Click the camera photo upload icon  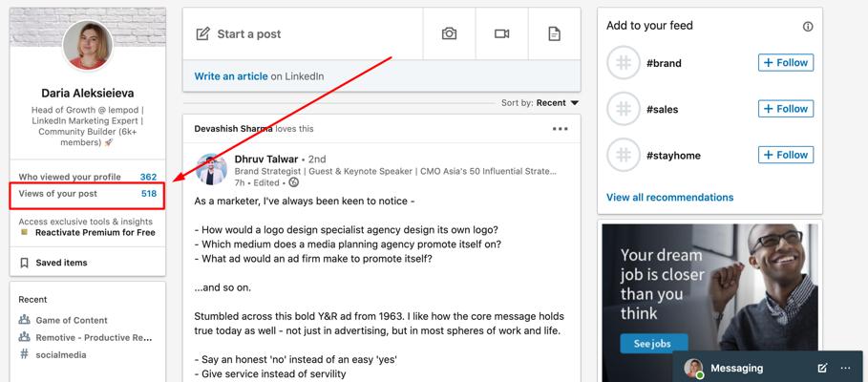point(449,33)
